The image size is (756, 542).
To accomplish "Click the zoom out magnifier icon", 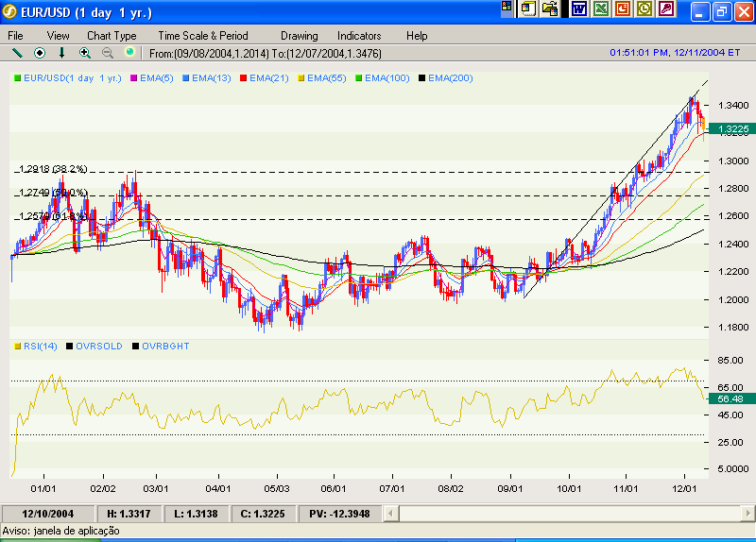I will (107, 53).
